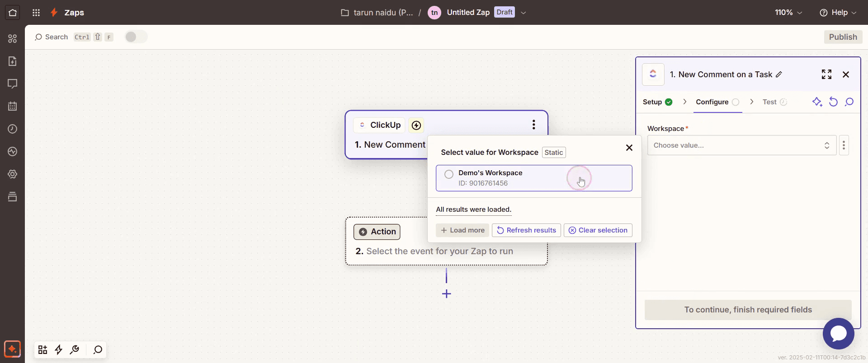Click the Draft status badge
The width and height of the screenshot is (868, 363).
[x=505, y=12]
